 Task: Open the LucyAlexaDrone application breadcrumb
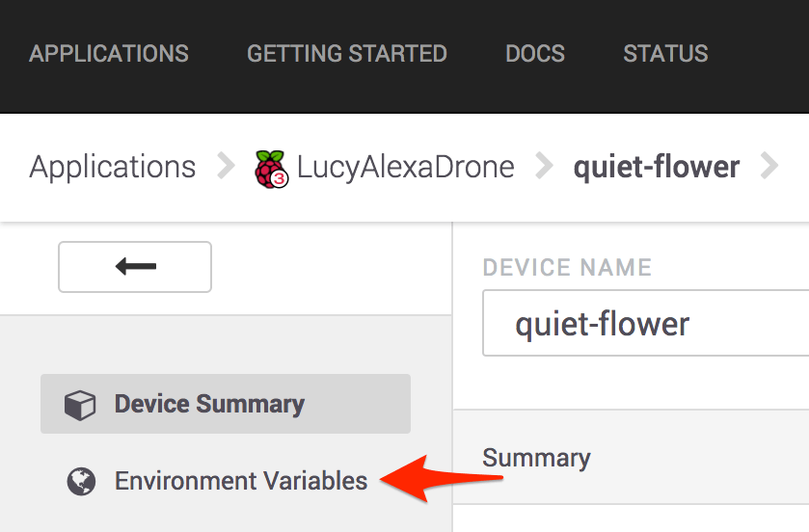(x=405, y=167)
